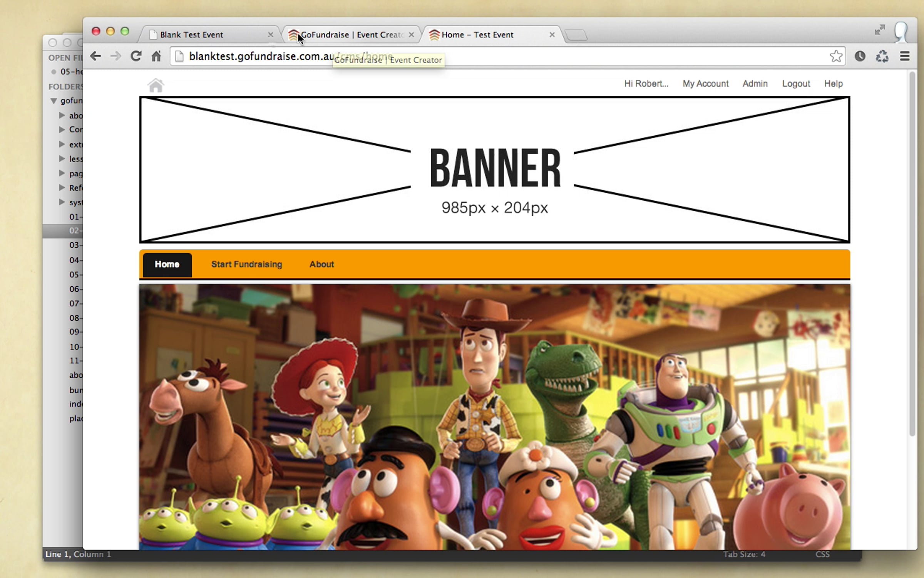Expand the Ref folder in the editor sidebar
Screen dimensions: 924x578
(x=62, y=187)
